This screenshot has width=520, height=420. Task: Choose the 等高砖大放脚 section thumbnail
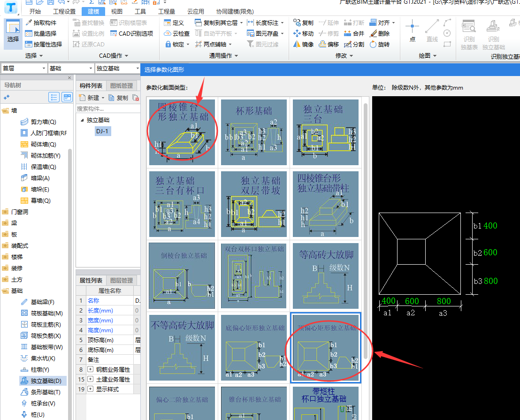click(x=326, y=276)
